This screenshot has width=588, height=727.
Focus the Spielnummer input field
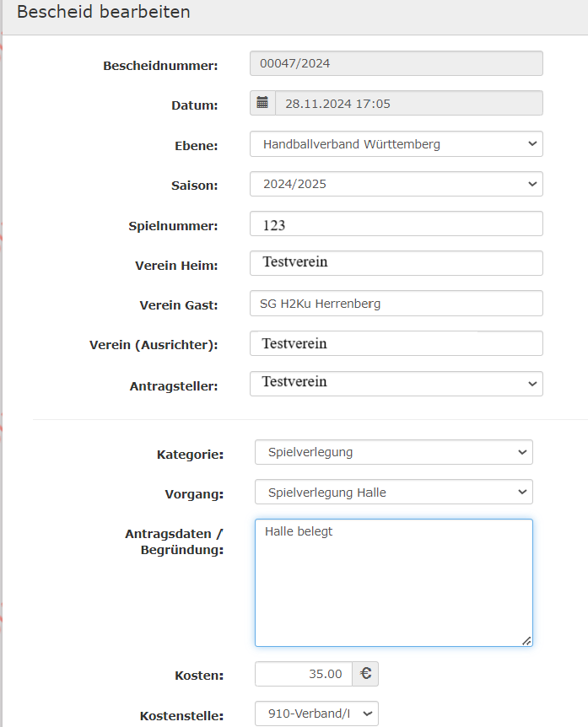[396, 224]
